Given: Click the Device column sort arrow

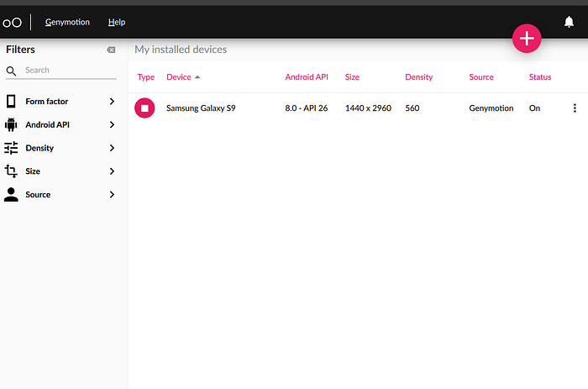Looking at the screenshot, I should [197, 77].
